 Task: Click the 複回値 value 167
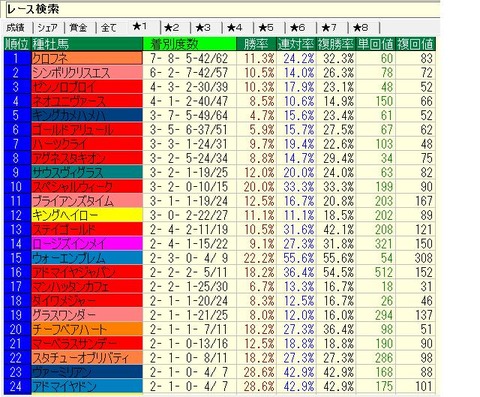415,201
